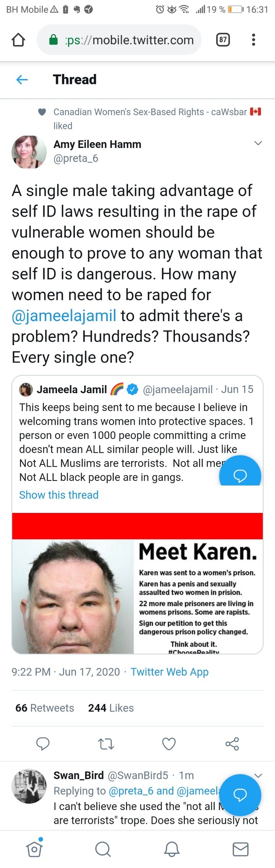The width and height of the screenshot is (275, 868).
Task: Open the Search tab in bottom navigation
Action: click(x=103, y=849)
